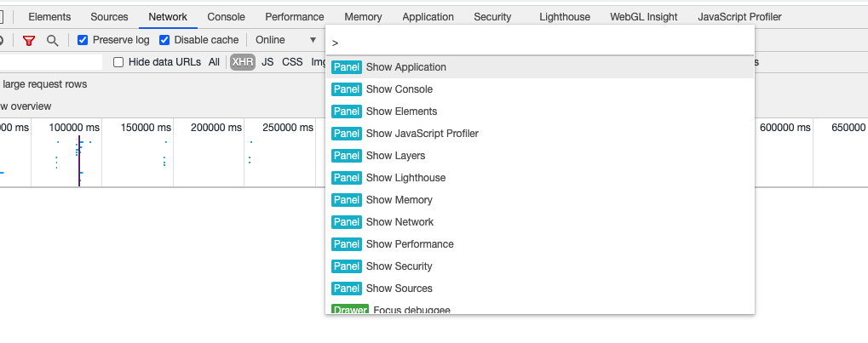
Task: Open the Online throttling dropdown
Action: click(x=285, y=40)
